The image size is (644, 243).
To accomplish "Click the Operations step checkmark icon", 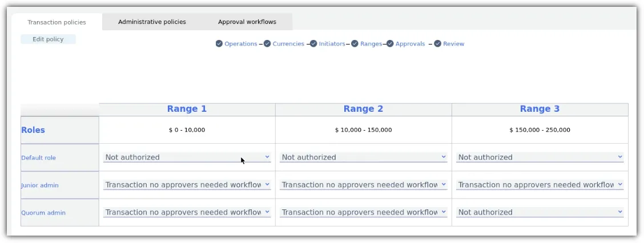I will [x=219, y=43].
